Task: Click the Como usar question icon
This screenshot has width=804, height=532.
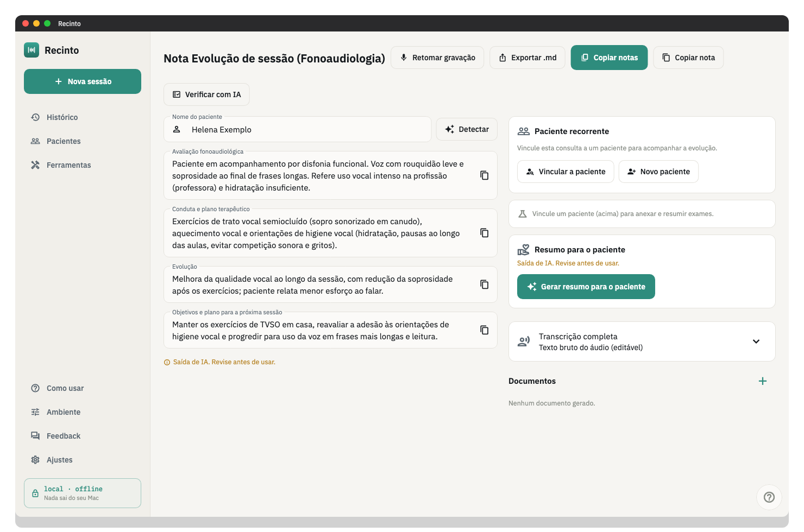Action: click(35, 388)
